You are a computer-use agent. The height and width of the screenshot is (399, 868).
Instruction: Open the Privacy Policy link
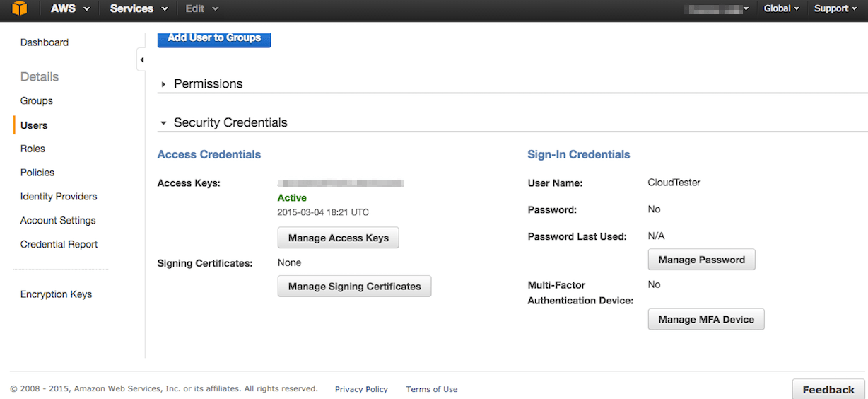[x=361, y=389]
